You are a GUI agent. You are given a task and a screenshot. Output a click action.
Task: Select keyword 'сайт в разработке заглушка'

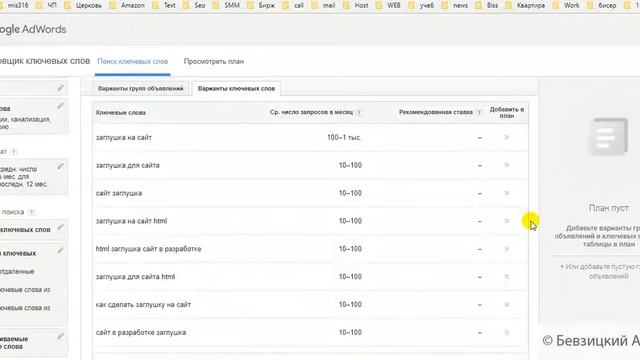tap(141, 332)
